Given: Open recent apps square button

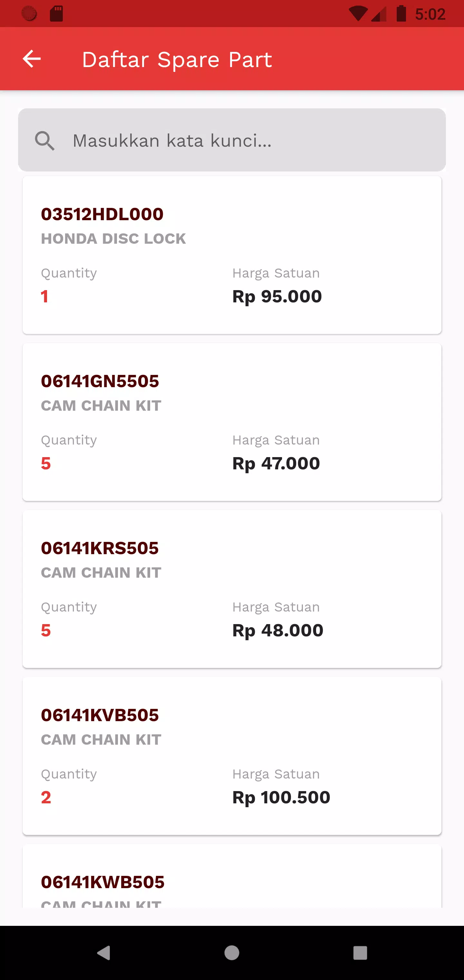Looking at the screenshot, I should click(x=360, y=953).
